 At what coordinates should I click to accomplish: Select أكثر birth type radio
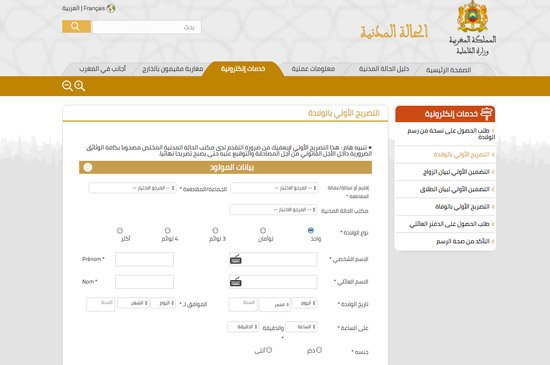tap(120, 230)
